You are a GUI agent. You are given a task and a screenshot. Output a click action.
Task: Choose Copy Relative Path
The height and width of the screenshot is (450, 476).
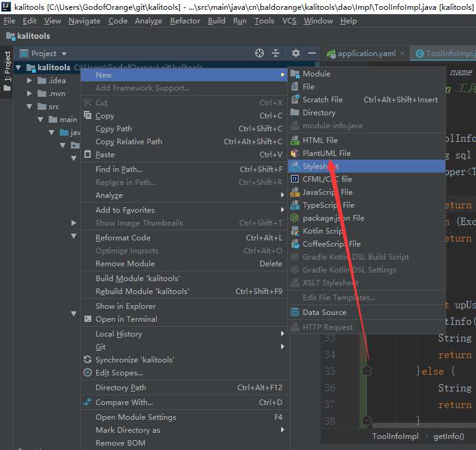click(x=183, y=141)
